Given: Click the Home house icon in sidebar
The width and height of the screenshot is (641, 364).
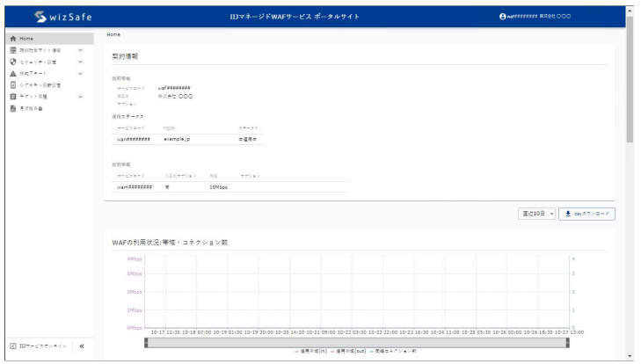Looking at the screenshot, I should (12, 40).
